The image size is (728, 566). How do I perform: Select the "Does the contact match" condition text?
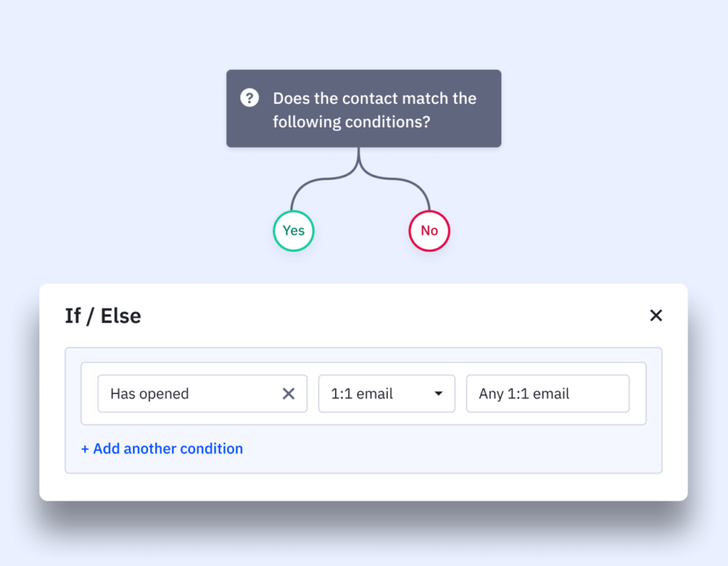(x=375, y=99)
